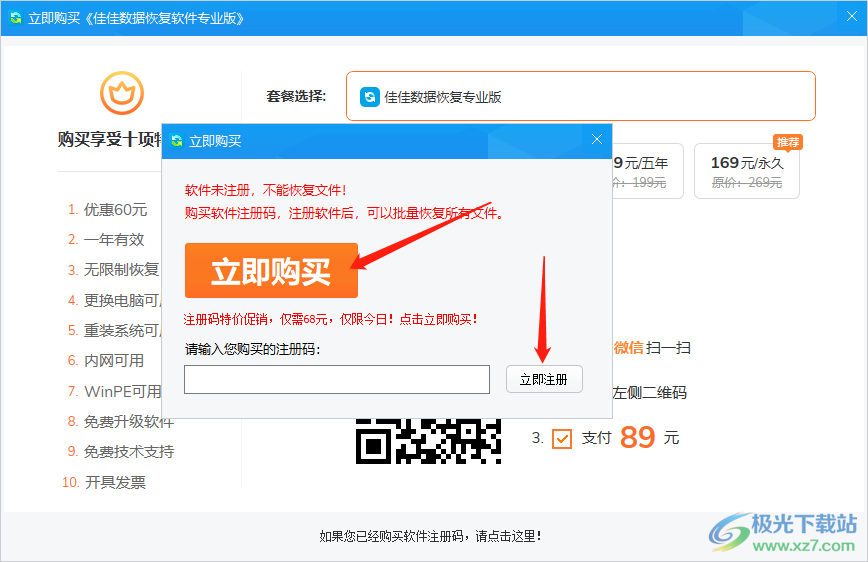Click the payment QR code image
The width and height of the screenshot is (868, 562).
coord(428,441)
